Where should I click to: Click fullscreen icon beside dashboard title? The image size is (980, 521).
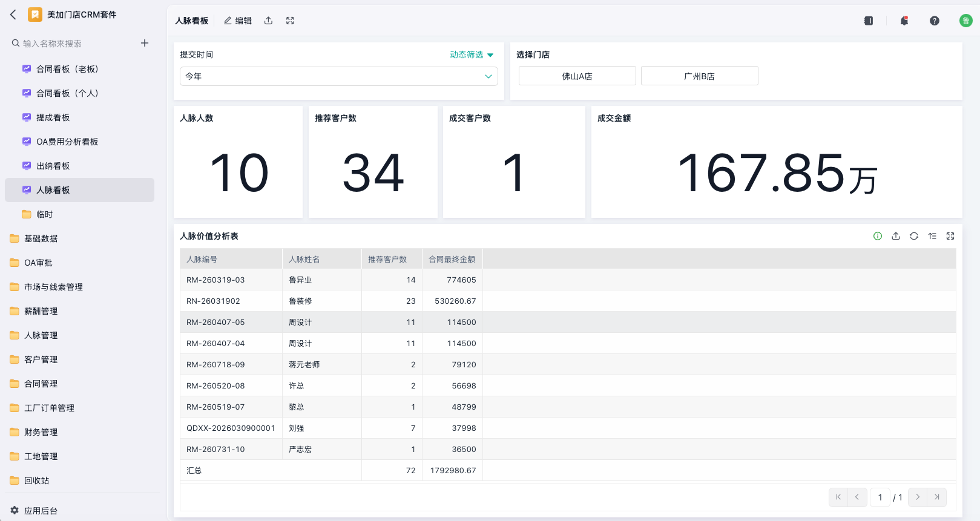291,21
